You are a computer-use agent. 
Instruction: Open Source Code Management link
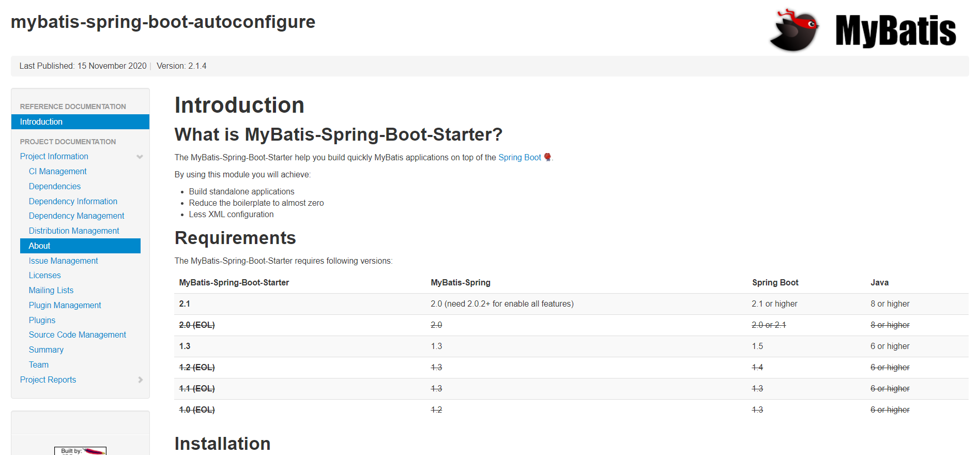[x=78, y=335]
